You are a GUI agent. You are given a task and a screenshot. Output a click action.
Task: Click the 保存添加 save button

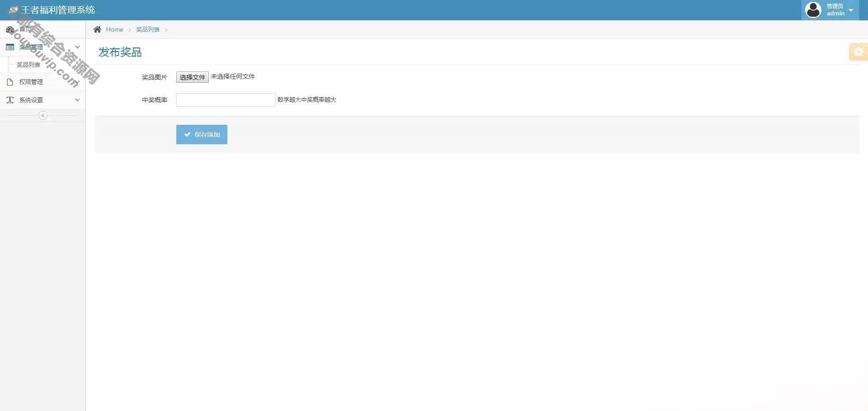(x=202, y=134)
